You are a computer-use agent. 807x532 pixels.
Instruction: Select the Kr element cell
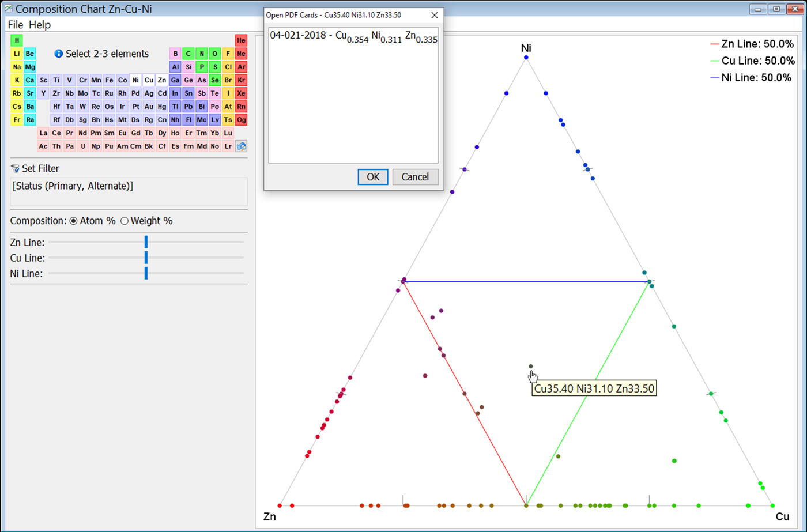pos(242,80)
